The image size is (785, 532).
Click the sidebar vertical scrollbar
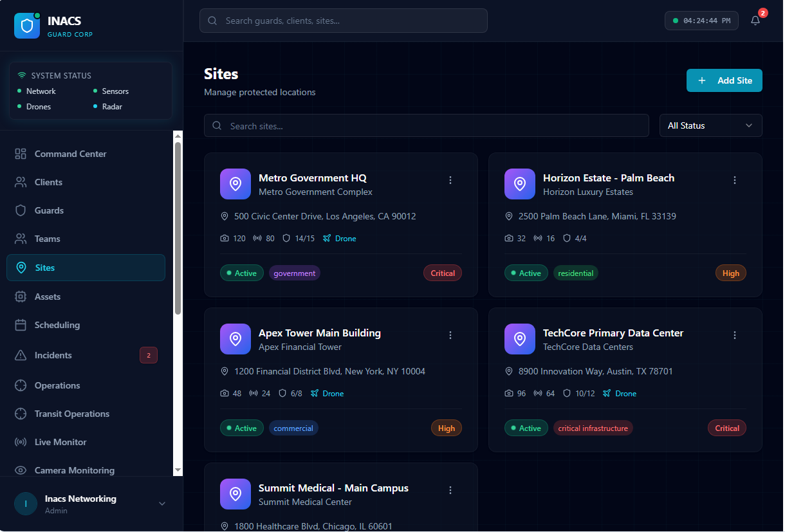point(178,228)
